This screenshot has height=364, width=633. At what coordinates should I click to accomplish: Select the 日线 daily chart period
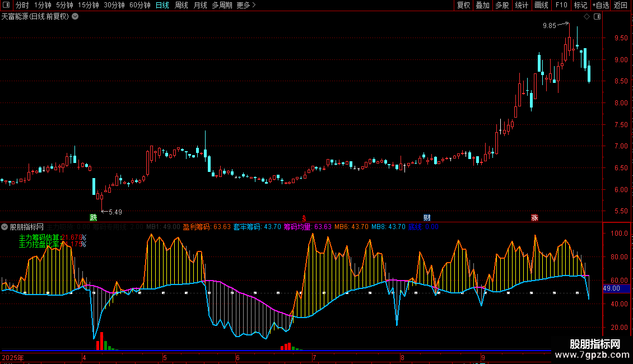162,6
